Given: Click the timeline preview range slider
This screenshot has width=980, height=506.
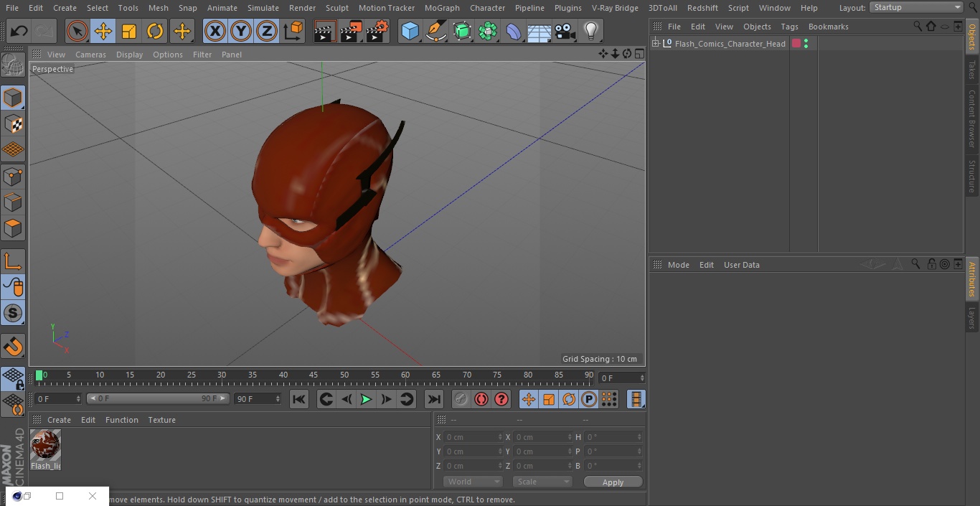Looking at the screenshot, I should pyautogui.click(x=158, y=398).
